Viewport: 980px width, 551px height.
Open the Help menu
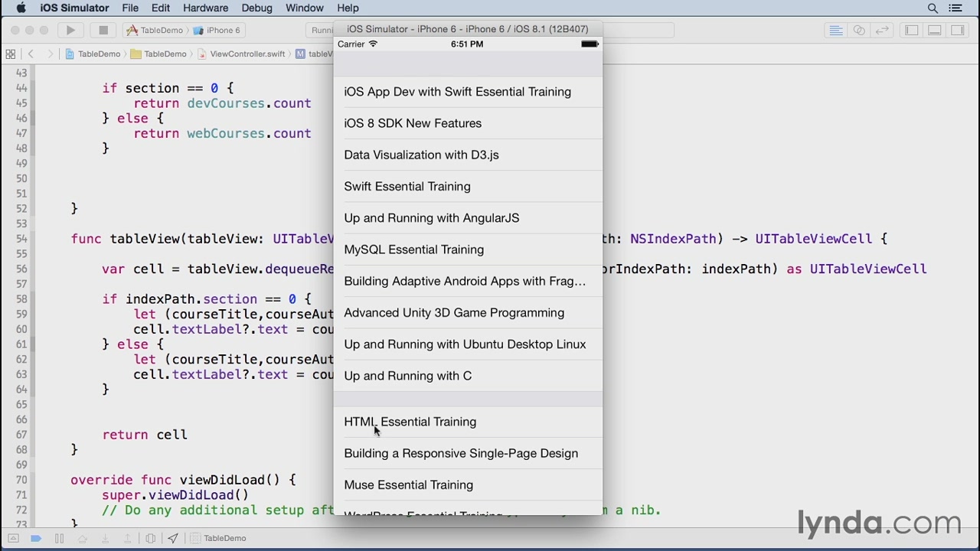[x=348, y=8]
